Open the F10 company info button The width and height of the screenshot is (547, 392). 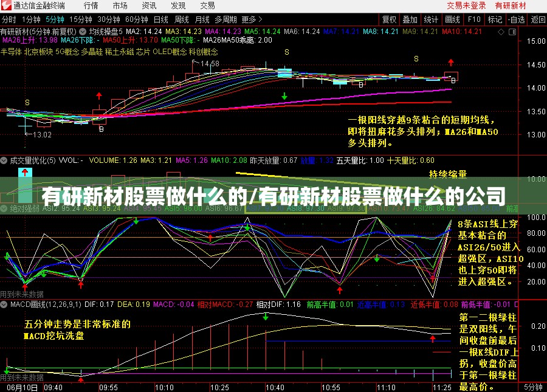474,19
